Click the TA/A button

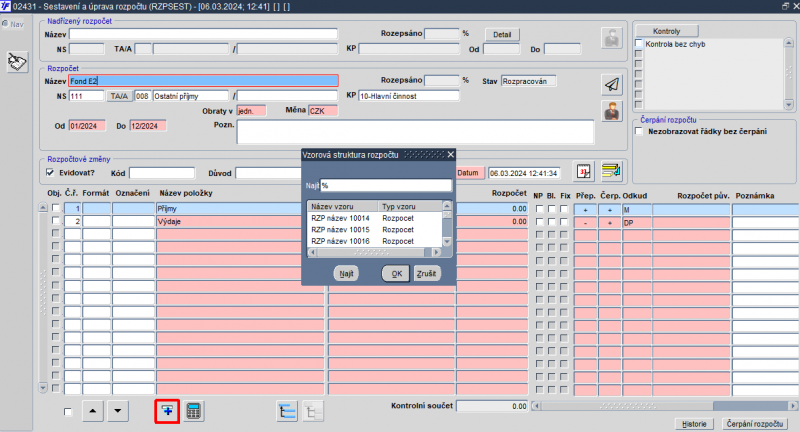tap(119, 96)
